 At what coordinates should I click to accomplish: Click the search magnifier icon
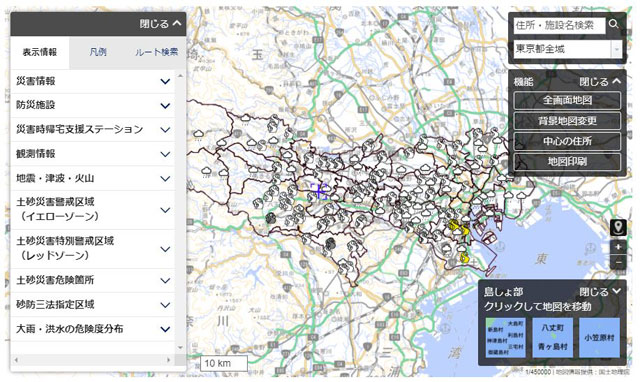tap(613, 24)
